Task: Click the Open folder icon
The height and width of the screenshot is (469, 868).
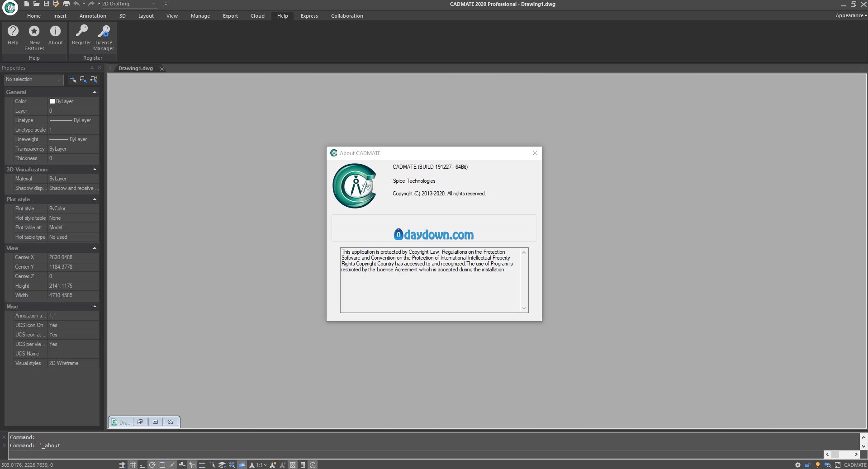Action: [x=36, y=4]
